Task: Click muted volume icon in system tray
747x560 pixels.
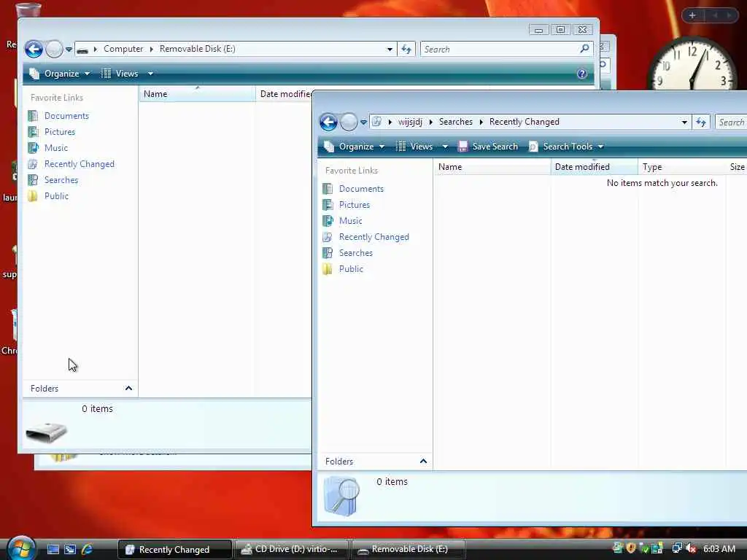Action: tap(691, 549)
